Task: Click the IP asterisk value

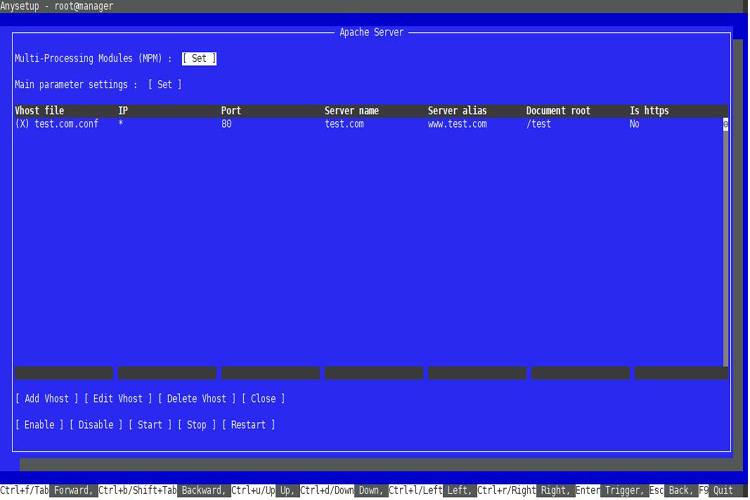Action: click(121, 123)
